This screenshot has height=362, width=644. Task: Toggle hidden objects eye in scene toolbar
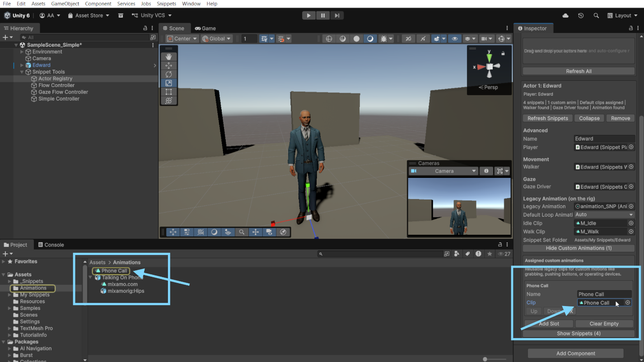455,39
